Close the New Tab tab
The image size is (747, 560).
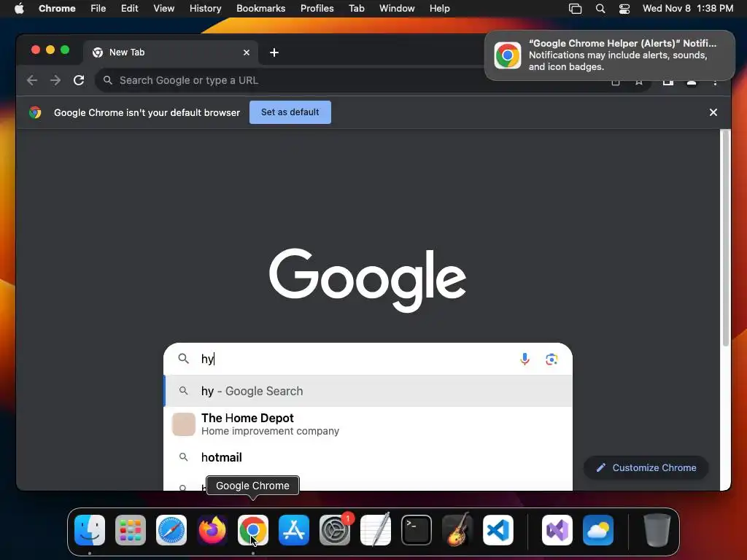tap(247, 52)
